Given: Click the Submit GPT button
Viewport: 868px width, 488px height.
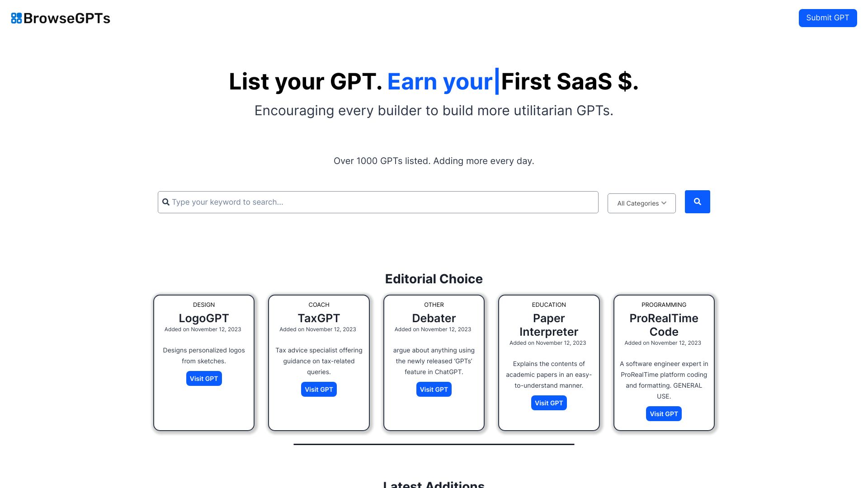Looking at the screenshot, I should [x=827, y=18].
